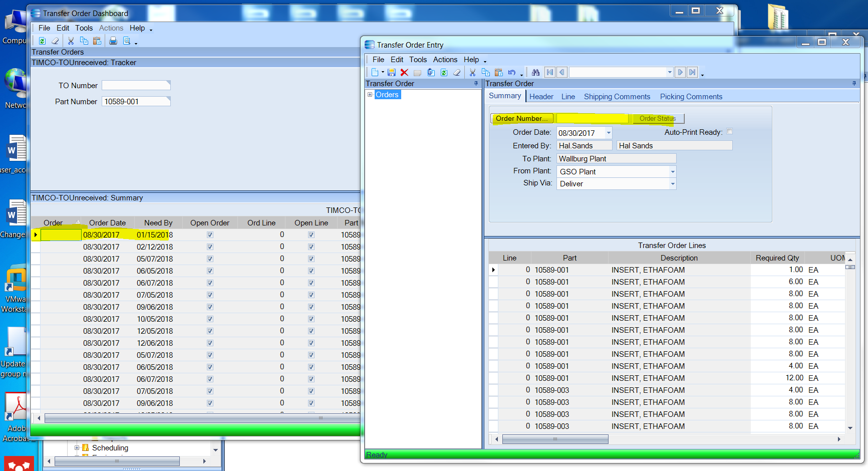Expand the Scheduling tree node
The image size is (868, 471).
click(x=77, y=448)
